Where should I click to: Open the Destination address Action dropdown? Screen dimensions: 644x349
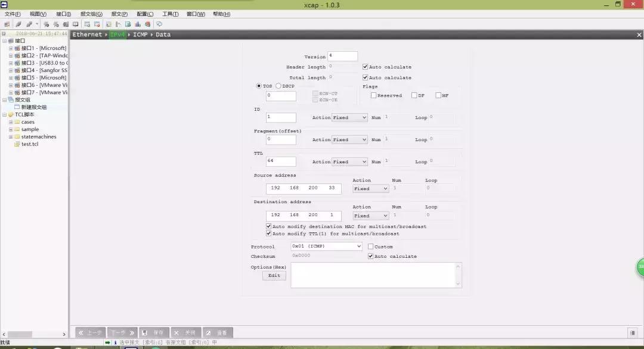[x=370, y=216]
